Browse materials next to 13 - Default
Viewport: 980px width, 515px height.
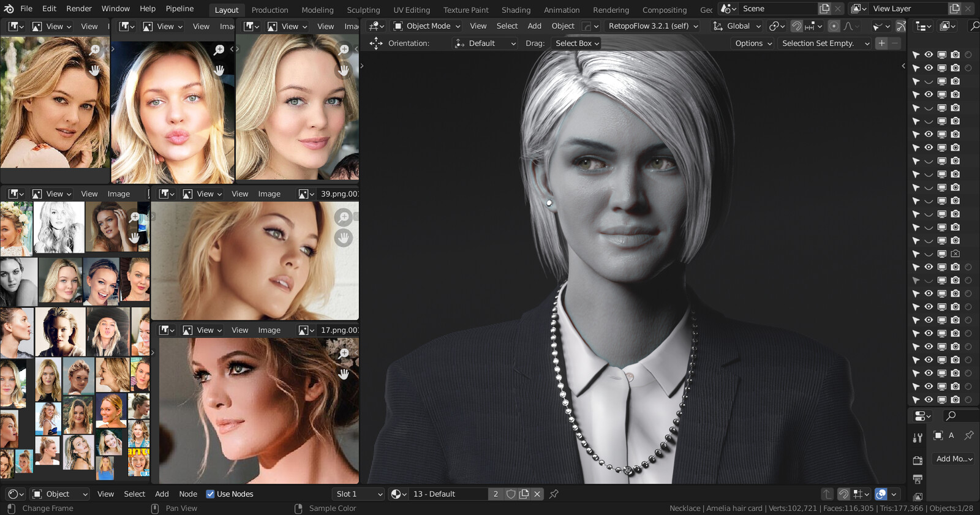(399, 494)
